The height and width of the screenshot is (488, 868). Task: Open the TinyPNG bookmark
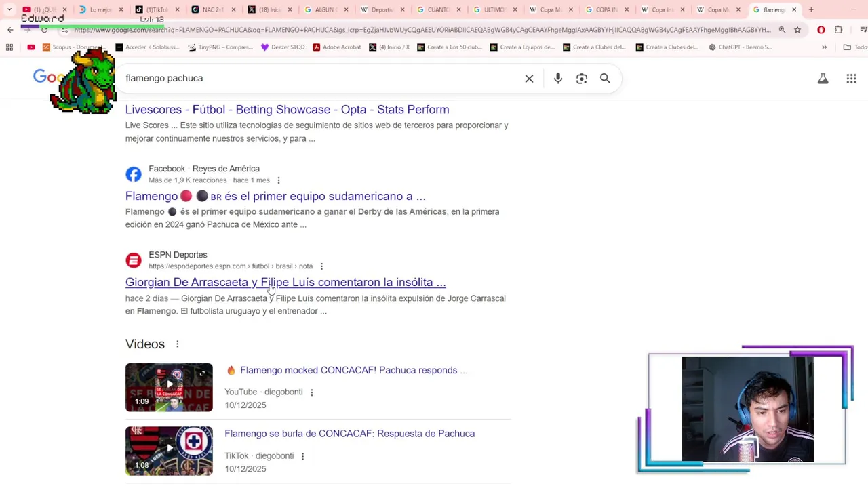coord(220,47)
